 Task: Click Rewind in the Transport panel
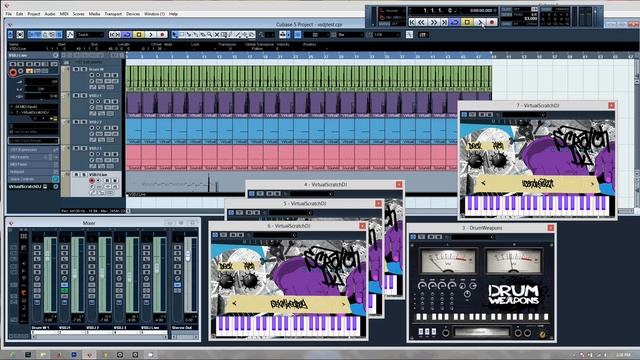pyautogui.click(x=422, y=22)
